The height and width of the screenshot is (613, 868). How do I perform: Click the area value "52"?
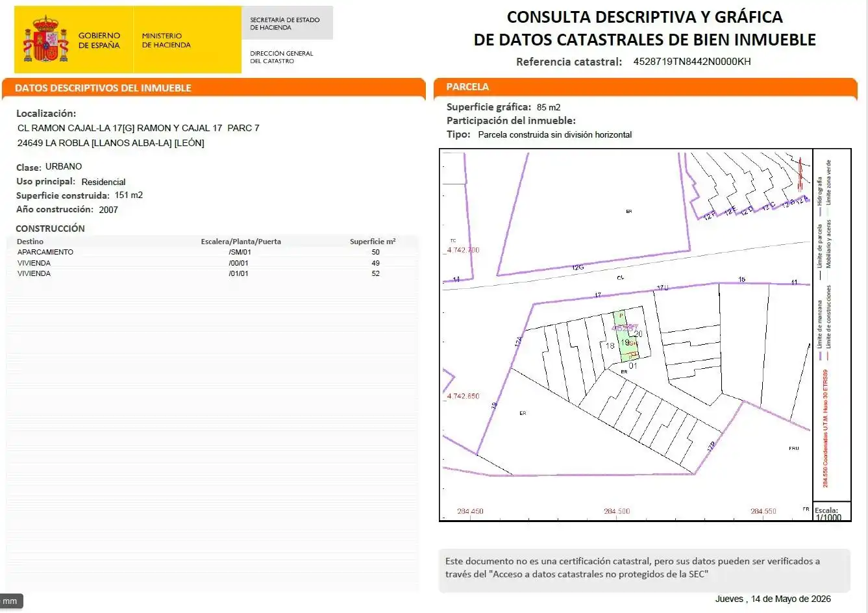(x=376, y=273)
